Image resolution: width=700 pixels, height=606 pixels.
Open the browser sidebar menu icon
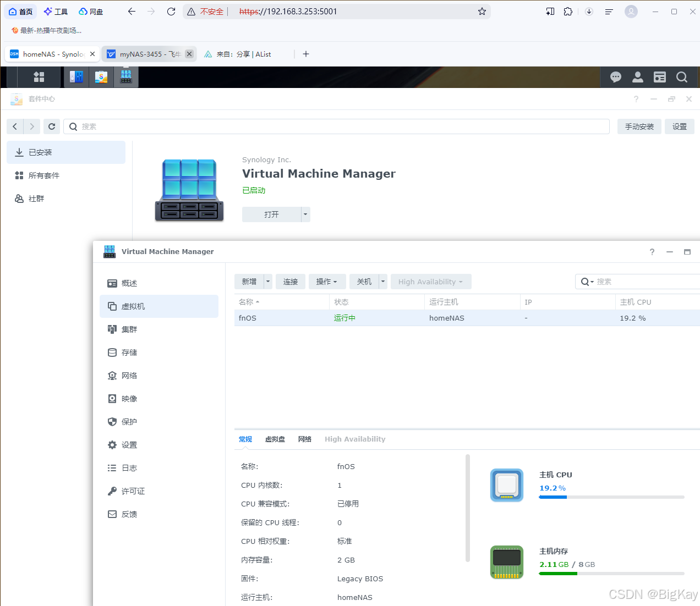(x=609, y=12)
